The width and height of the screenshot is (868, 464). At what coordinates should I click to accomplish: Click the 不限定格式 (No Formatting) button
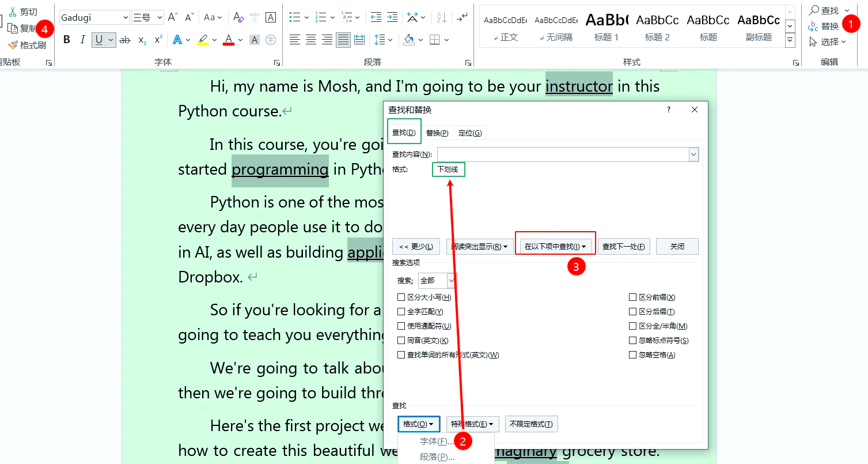pyautogui.click(x=531, y=424)
